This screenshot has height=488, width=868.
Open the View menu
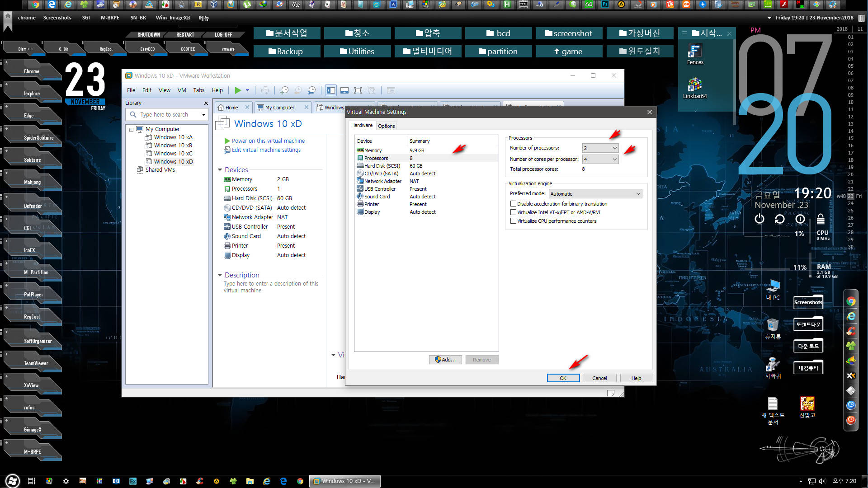point(165,90)
